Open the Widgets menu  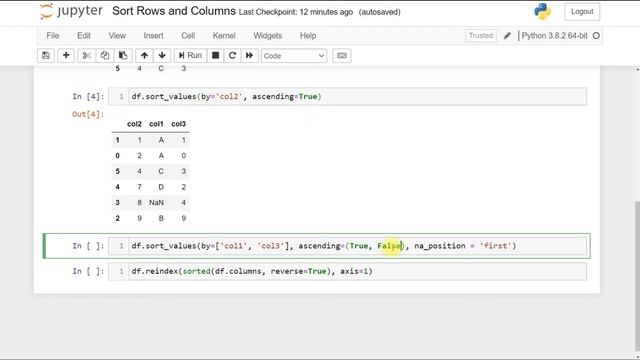pyautogui.click(x=268, y=36)
